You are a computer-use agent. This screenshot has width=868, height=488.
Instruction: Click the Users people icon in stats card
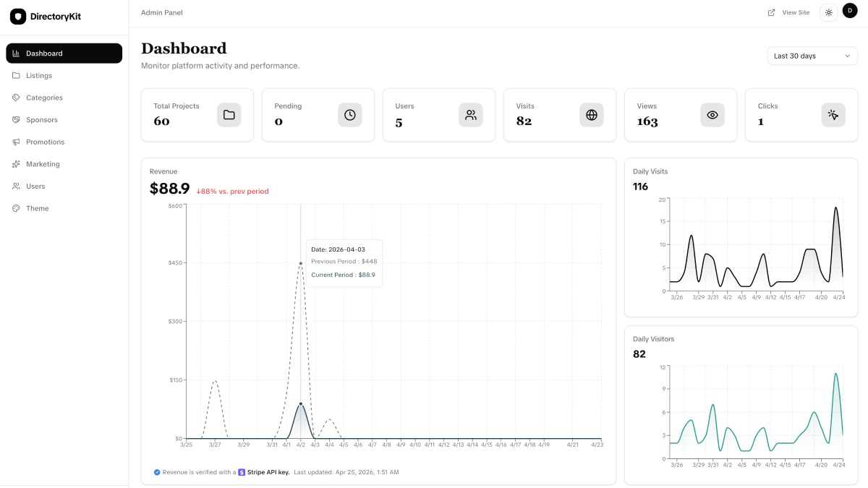click(471, 115)
